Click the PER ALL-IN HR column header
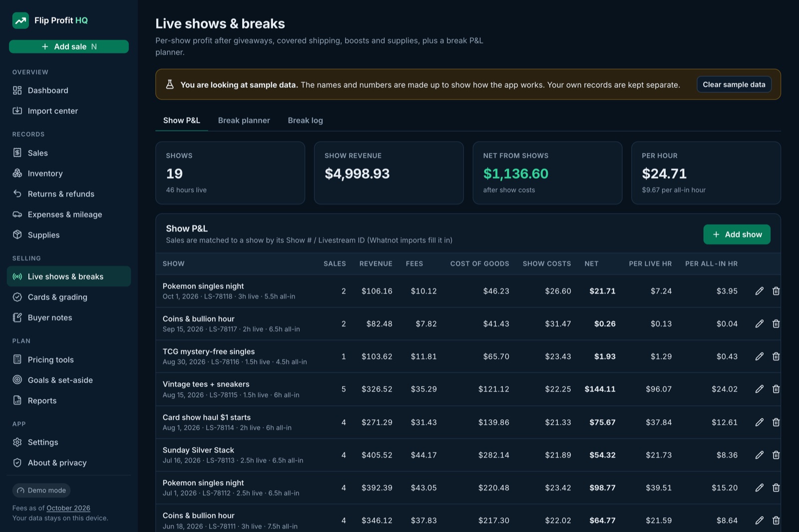The image size is (799, 532). pos(711,264)
